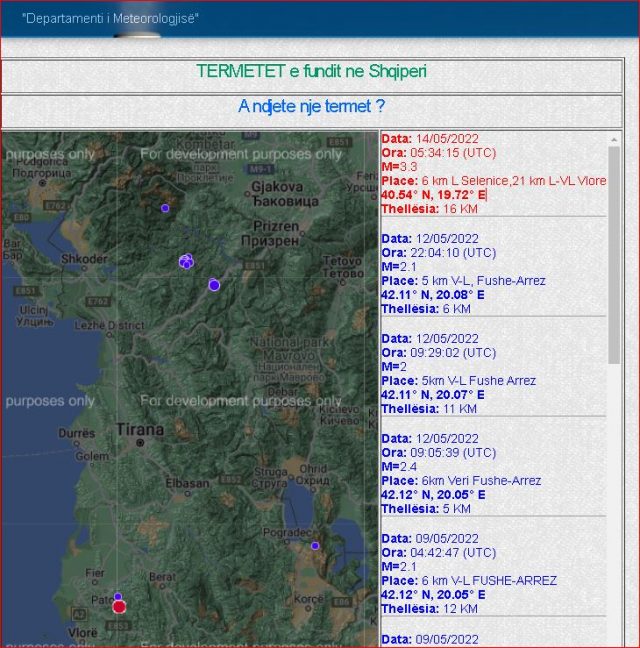Click the red earthquake marker near Vlorë
Image resolution: width=640 pixels, height=648 pixels.
click(119, 606)
